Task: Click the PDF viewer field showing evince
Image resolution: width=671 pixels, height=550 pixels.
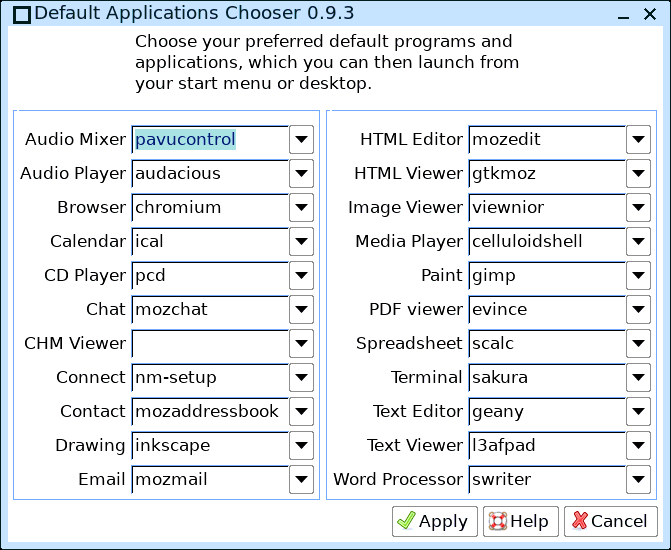Action: 547,309
